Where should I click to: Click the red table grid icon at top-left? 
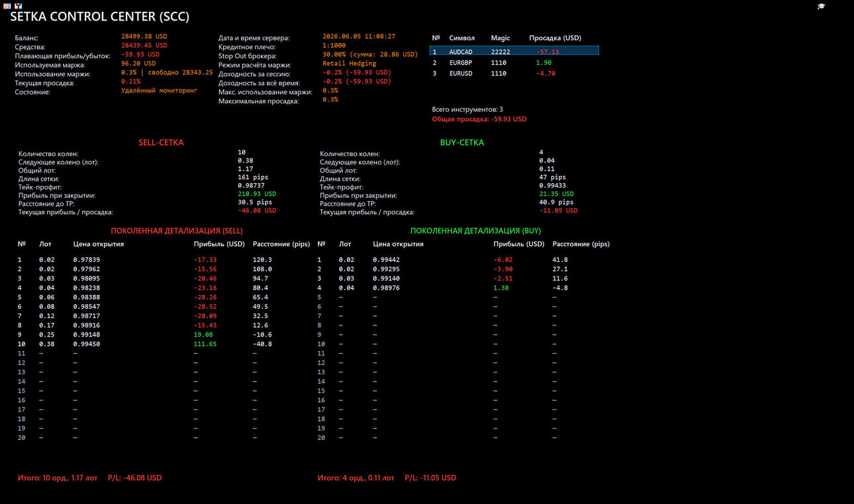7,6
